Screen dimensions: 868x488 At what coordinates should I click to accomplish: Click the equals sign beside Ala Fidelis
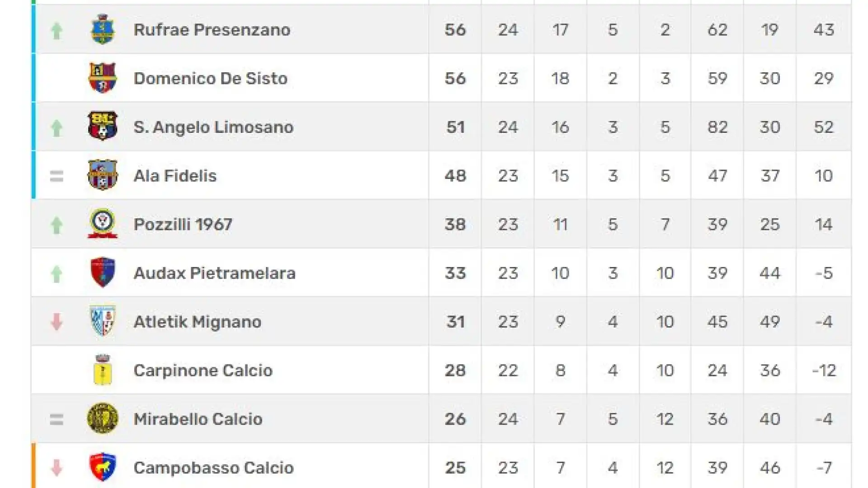(57, 176)
